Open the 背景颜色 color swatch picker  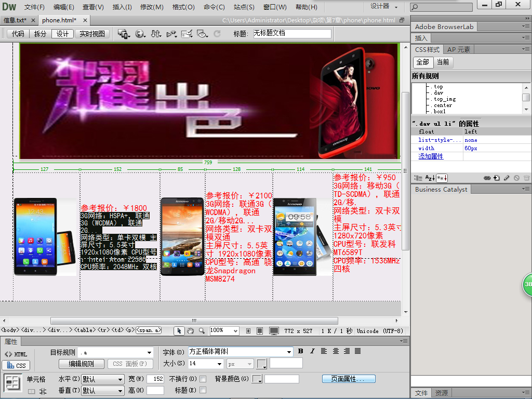(x=257, y=379)
